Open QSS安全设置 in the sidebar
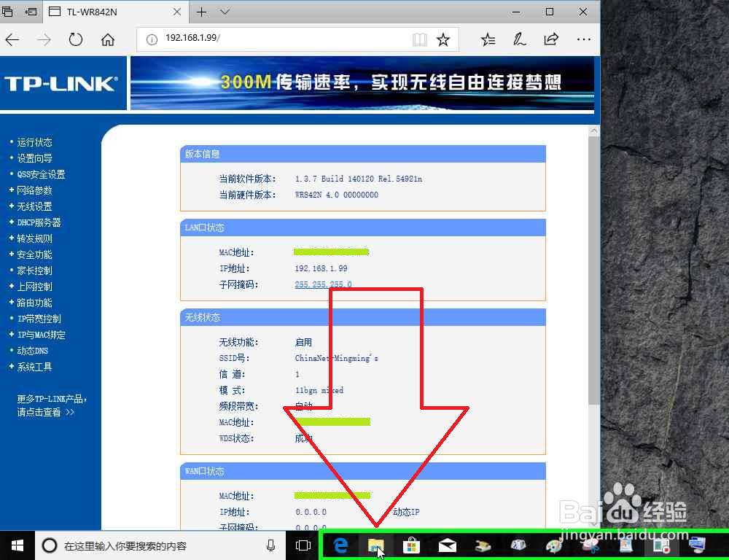Image resolution: width=729 pixels, height=560 pixels. tap(41, 174)
